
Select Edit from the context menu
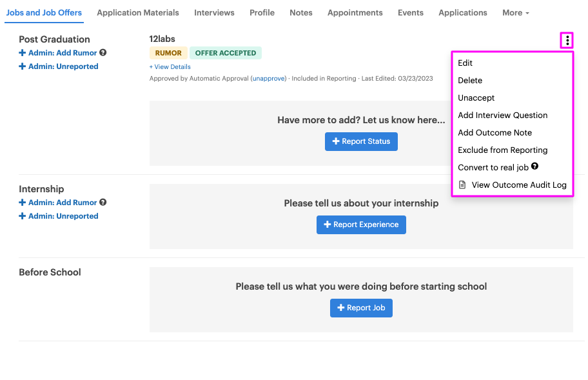pyautogui.click(x=465, y=63)
